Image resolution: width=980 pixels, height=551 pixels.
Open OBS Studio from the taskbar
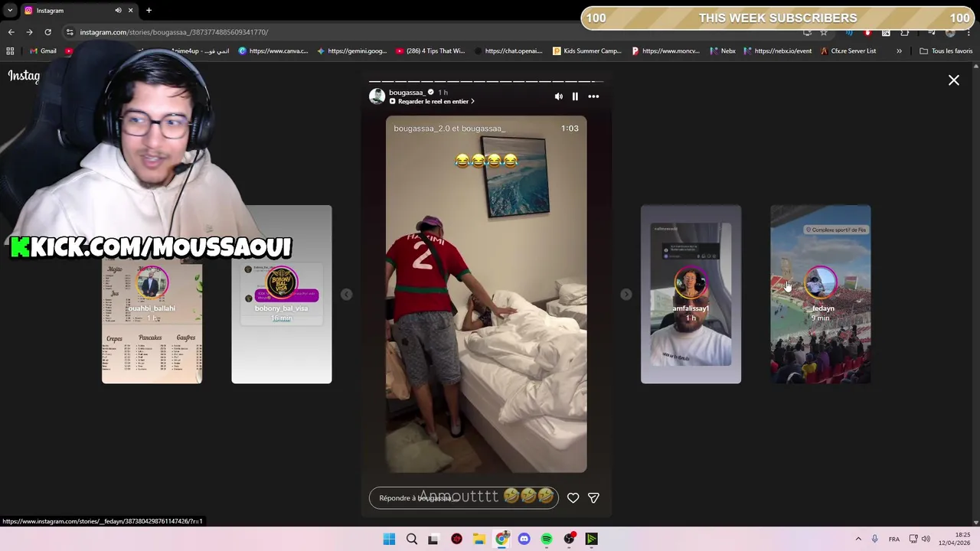(569, 539)
